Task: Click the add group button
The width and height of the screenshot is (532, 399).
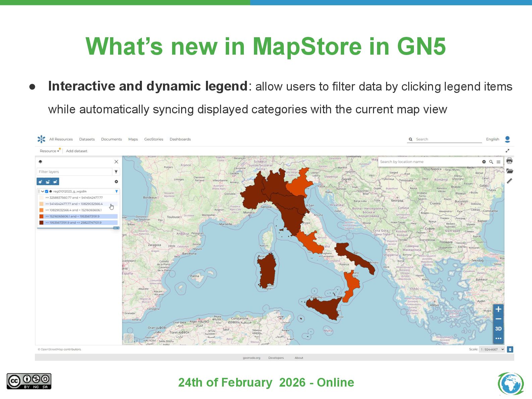Action: click(48, 182)
